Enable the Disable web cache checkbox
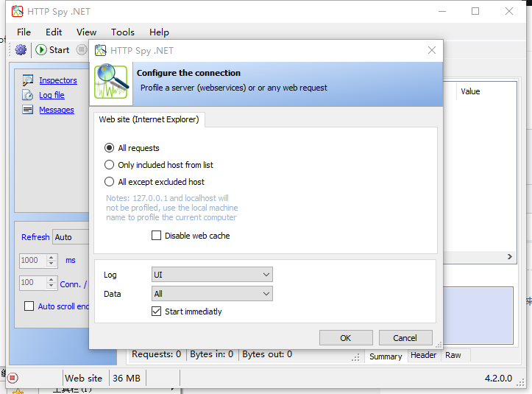 [156, 236]
